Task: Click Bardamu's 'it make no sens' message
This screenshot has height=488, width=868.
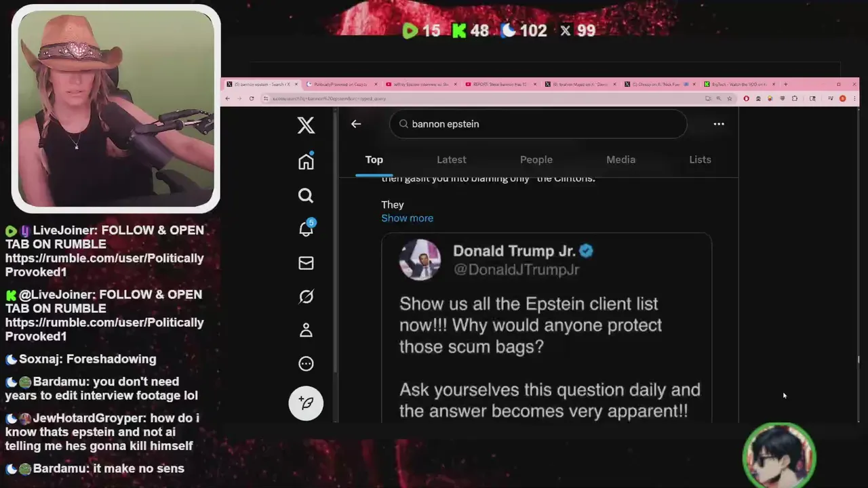Action: pyautogui.click(x=95, y=468)
